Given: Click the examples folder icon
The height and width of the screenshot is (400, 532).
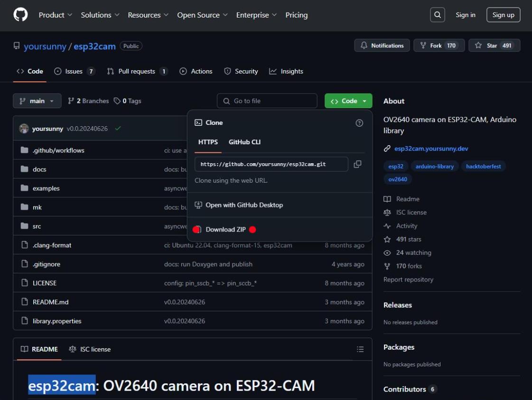Looking at the screenshot, I should tap(24, 188).
